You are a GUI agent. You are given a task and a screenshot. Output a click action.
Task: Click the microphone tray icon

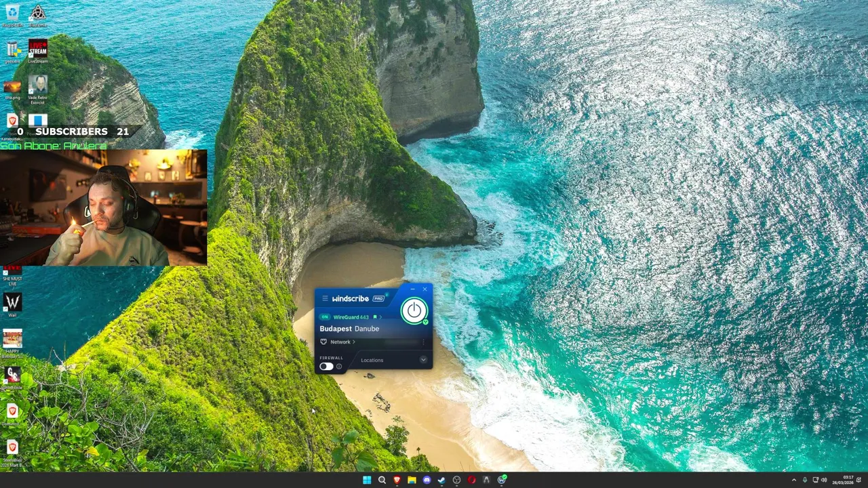[805, 480]
